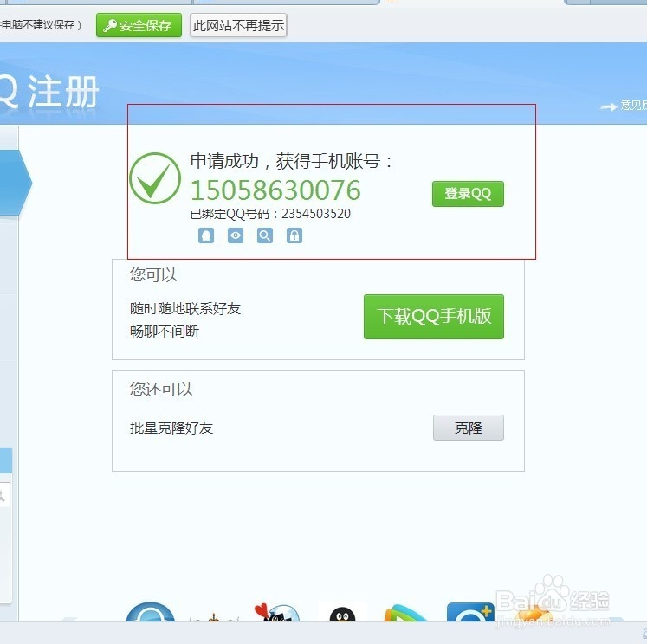Click the text 批量克隆好友
Image resolution: width=647 pixels, height=644 pixels.
pyautogui.click(x=171, y=428)
